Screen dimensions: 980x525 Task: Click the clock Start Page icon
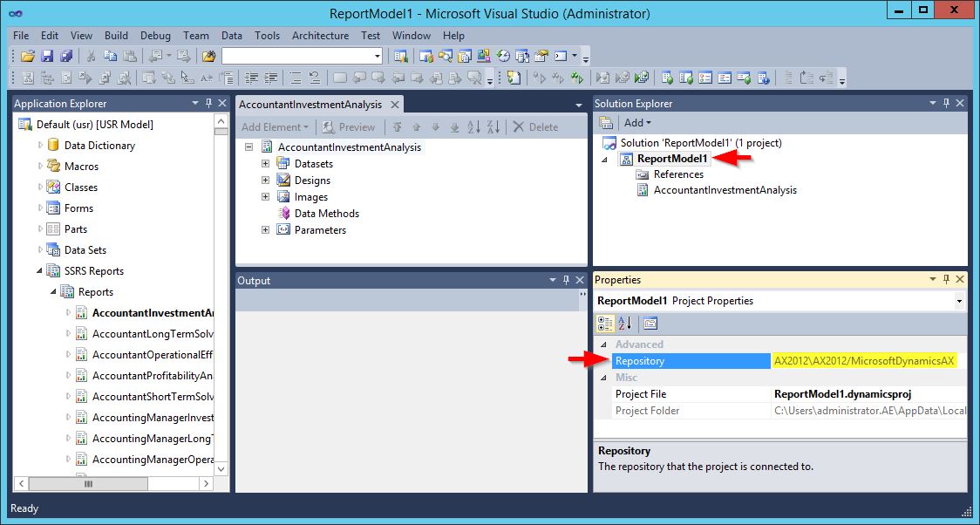[x=503, y=56]
